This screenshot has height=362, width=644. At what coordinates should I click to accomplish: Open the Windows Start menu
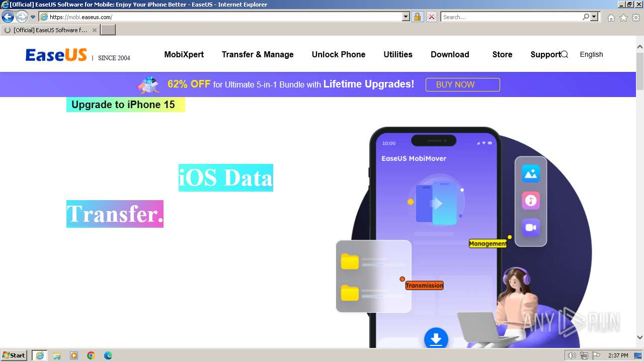click(14, 355)
